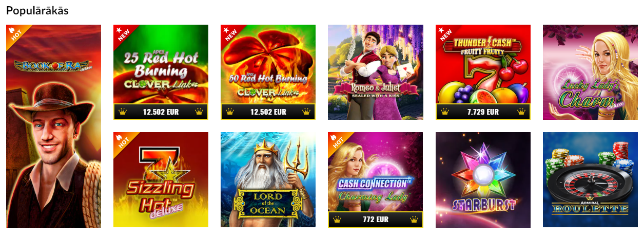Viewport: 644px width, 236px height.
Task: Open Thunder Cash Fruity Fruity slot
Action: click(483, 72)
